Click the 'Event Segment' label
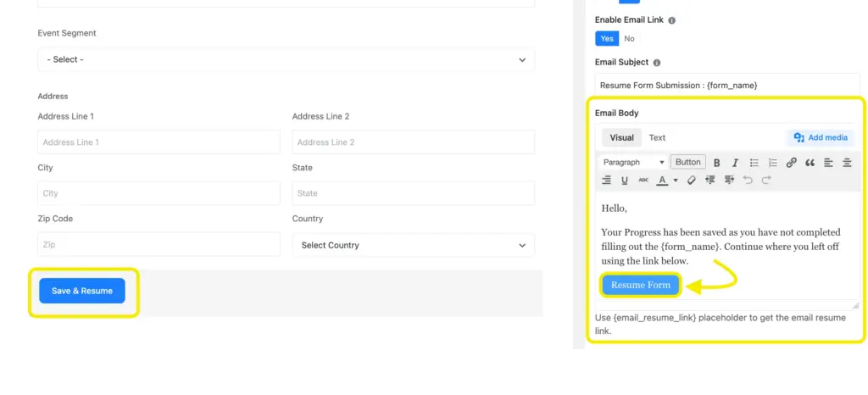 coord(66,33)
